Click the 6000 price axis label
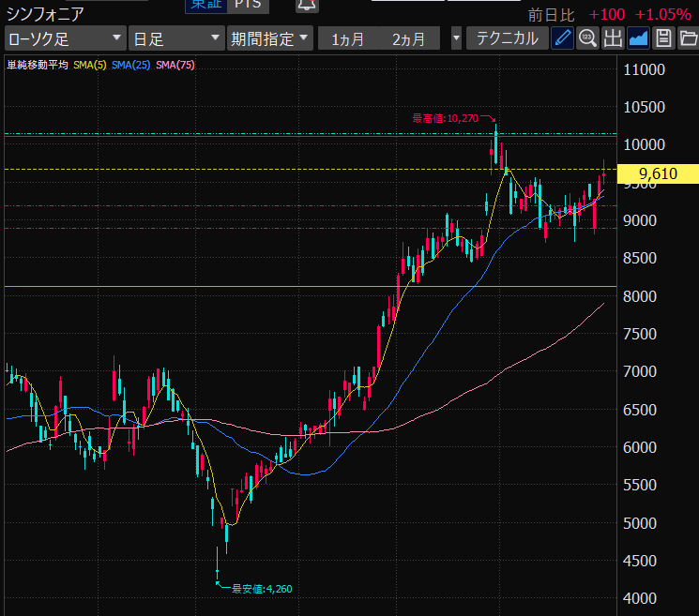Viewport: 699px width, 616px height. (640, 447)
